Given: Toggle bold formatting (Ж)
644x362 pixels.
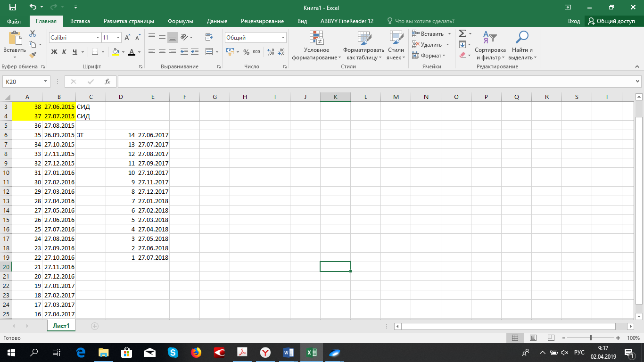Looking at the screenshot, I should (54, 52).
